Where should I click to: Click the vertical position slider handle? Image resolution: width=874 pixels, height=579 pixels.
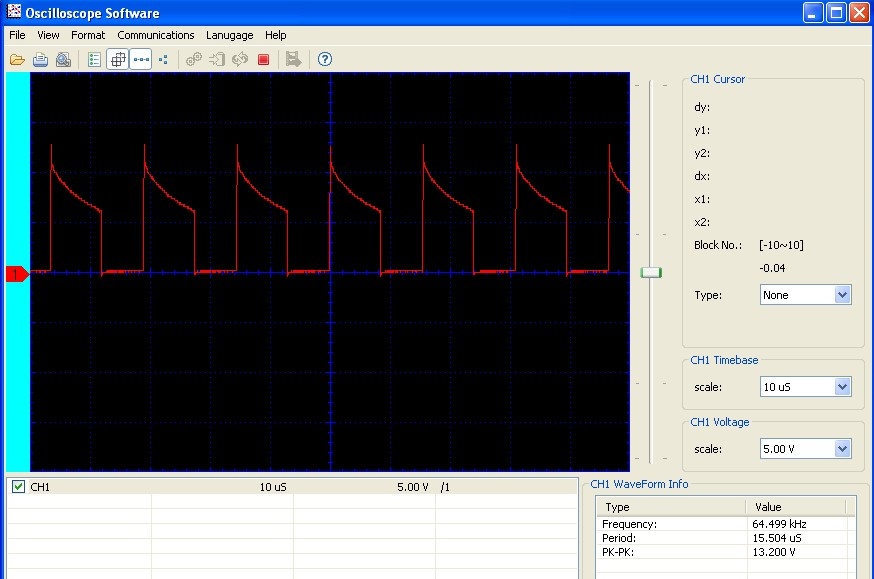coord(650,273)
